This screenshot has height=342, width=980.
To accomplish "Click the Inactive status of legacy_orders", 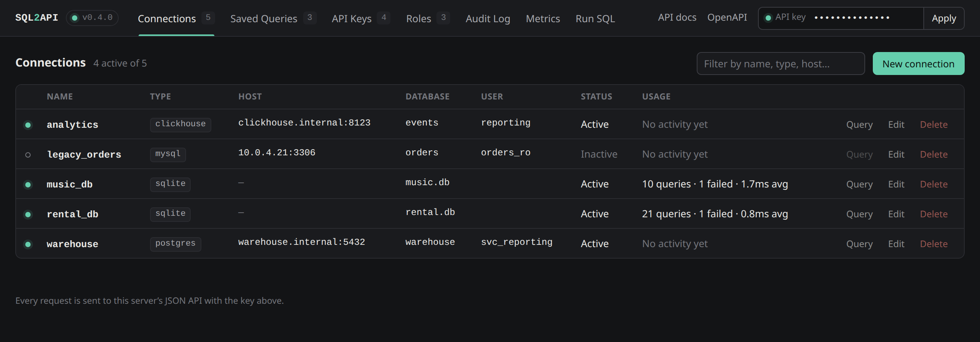I will [x=599, y=154].
